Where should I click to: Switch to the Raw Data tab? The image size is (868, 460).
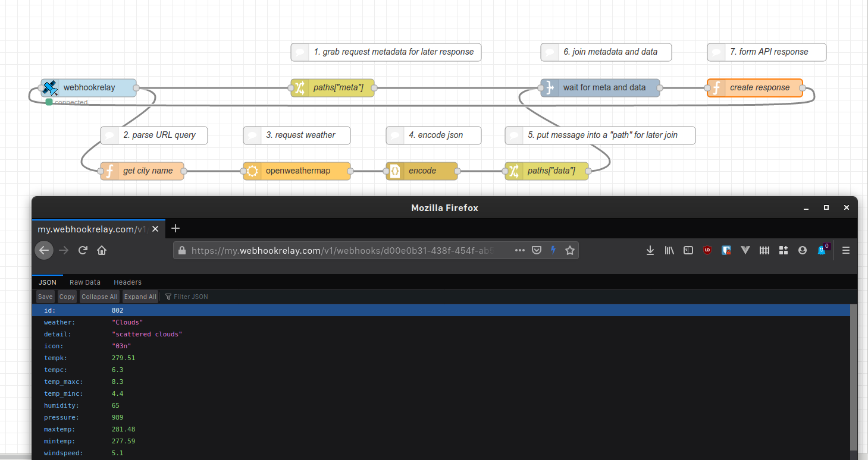pyautogui.click(x=84, y=282)
